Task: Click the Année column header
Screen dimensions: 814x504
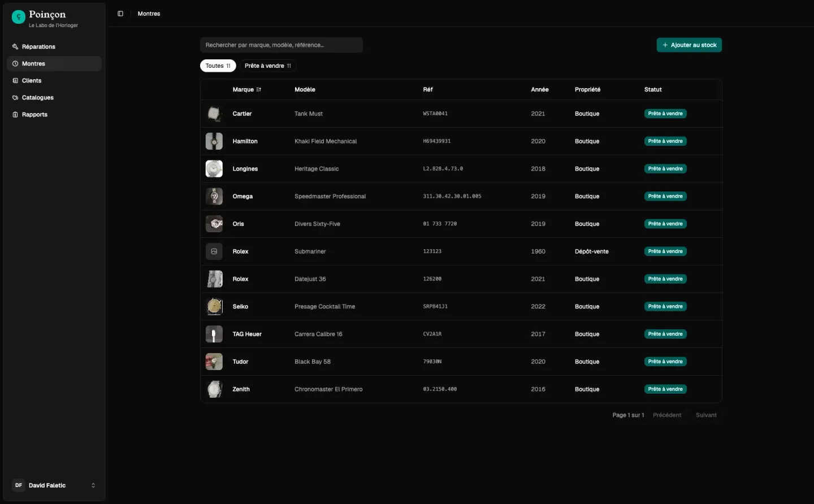Action: click(540, 90)
